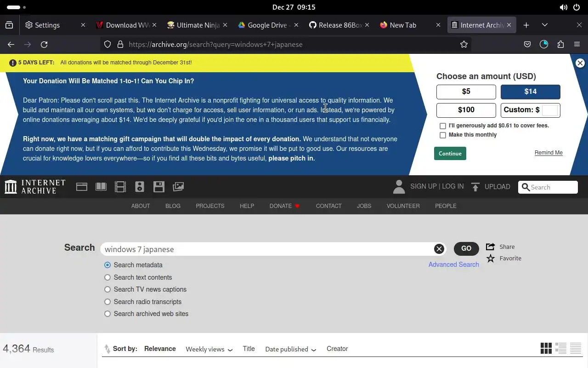Check the add $0.61 cover fees box
The width and height of the screenshot is (588, 368).
pyautogui.click(x=443, y=126)
